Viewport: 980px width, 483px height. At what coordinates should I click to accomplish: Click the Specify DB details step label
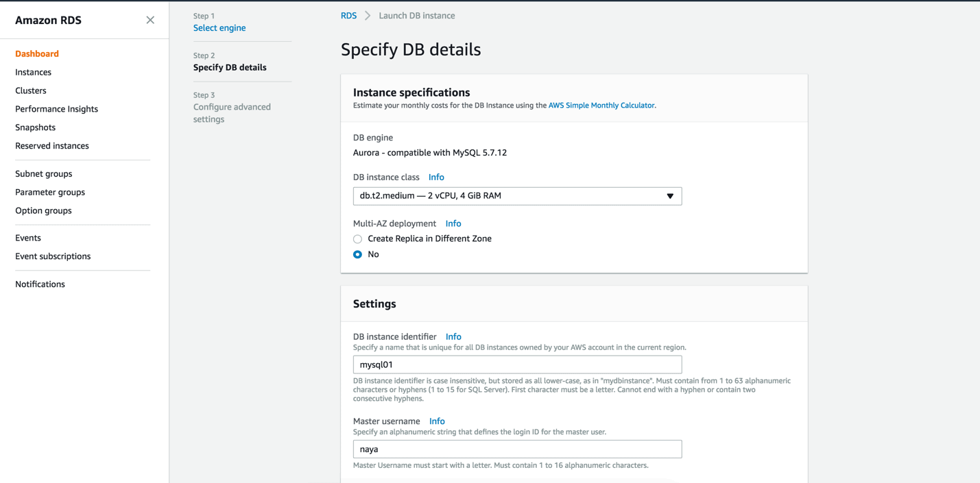point(230,68)
